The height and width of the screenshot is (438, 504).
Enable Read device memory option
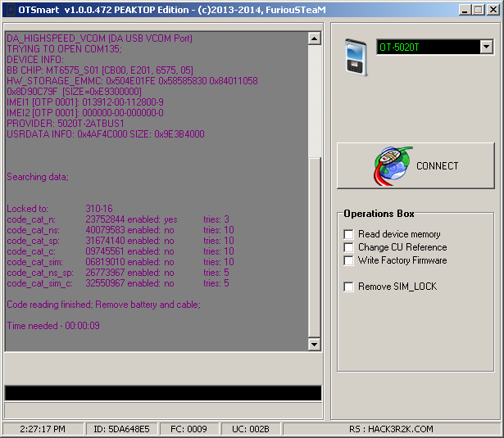349,234
